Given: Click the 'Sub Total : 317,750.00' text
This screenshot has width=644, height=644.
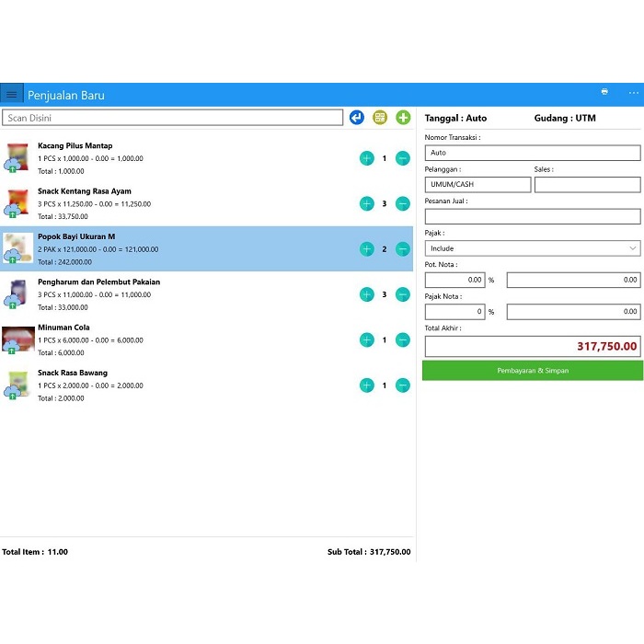Looking at the screenshot, I should (x=369, y=552).
